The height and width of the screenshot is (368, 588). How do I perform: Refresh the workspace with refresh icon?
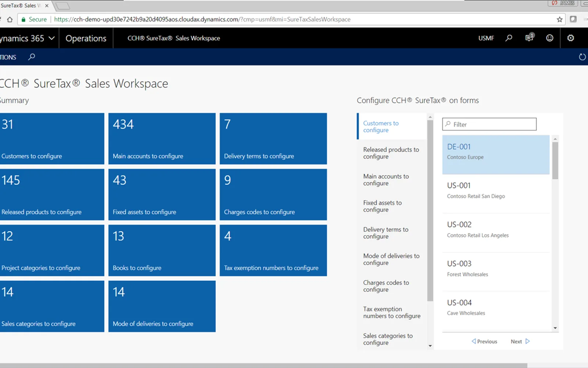(x=582, y=57)
